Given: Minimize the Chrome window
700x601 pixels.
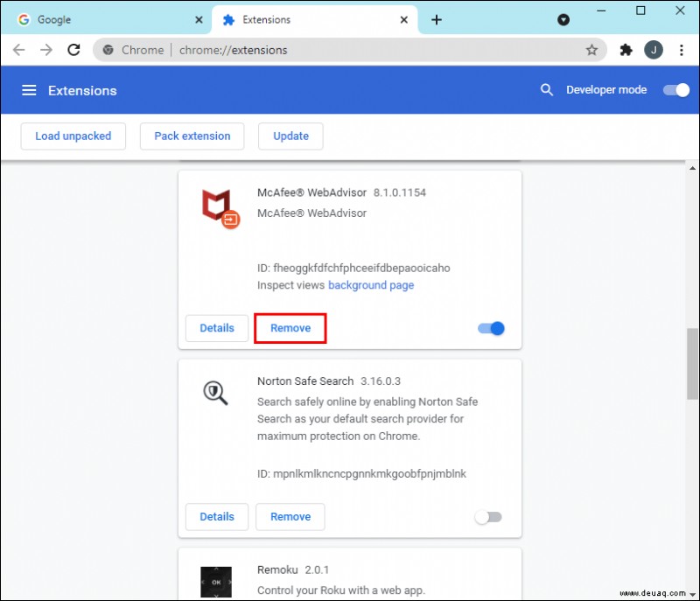Looking at the screenshot, I should (x=601, y=10).
